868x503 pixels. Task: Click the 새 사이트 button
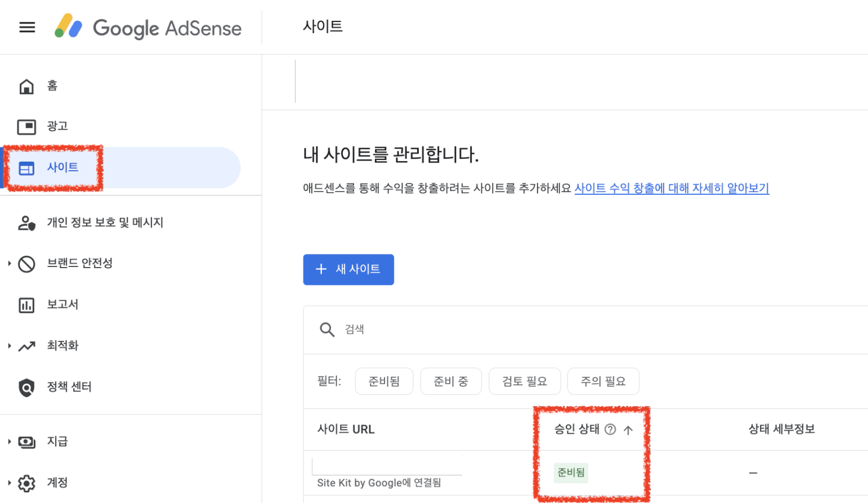348,269
